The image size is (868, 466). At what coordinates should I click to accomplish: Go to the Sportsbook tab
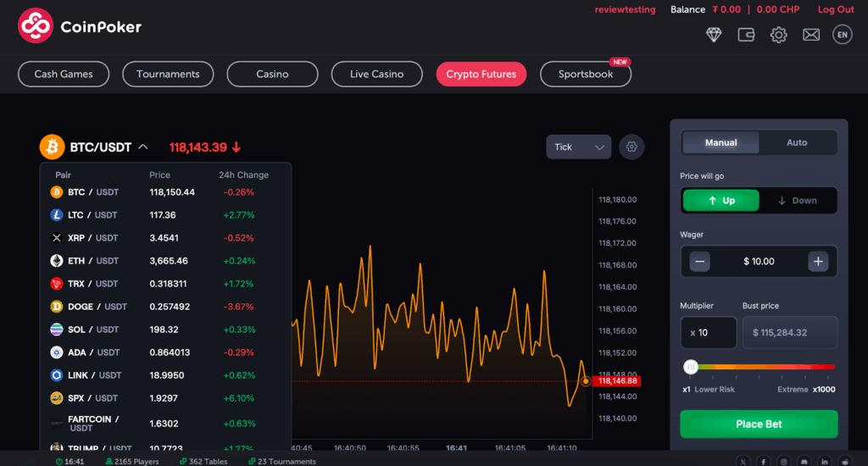[x=585, y=75]
